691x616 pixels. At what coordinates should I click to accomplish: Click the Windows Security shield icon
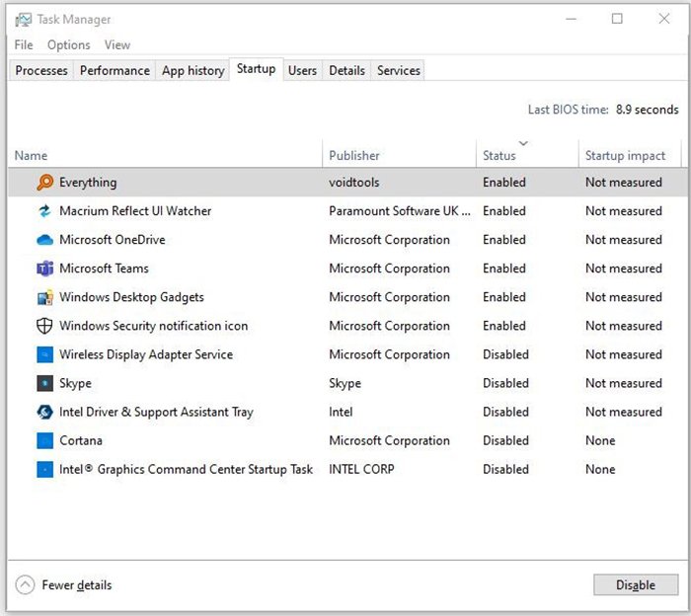tap(44, 326)
